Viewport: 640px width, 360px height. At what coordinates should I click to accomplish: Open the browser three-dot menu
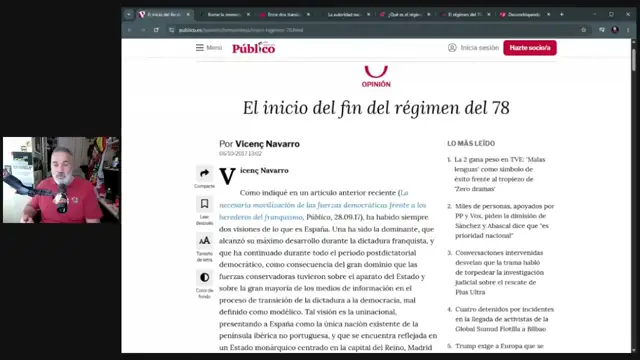click(x=628, y=30)
